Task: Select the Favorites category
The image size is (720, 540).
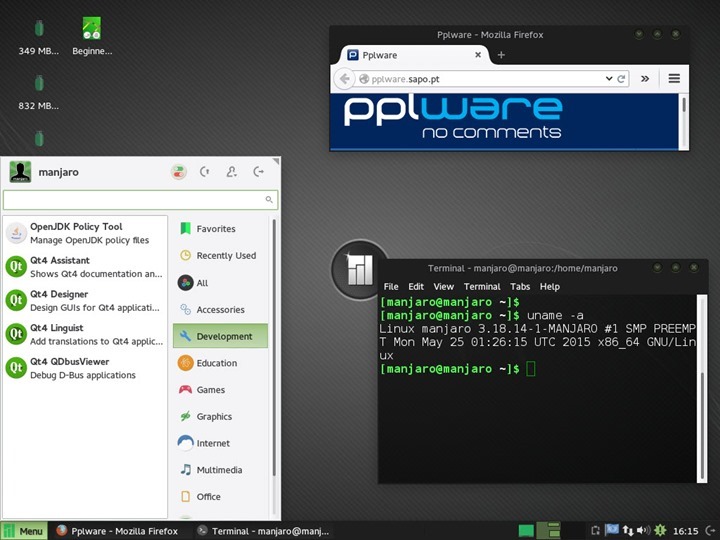Action: tap(220, 229)
